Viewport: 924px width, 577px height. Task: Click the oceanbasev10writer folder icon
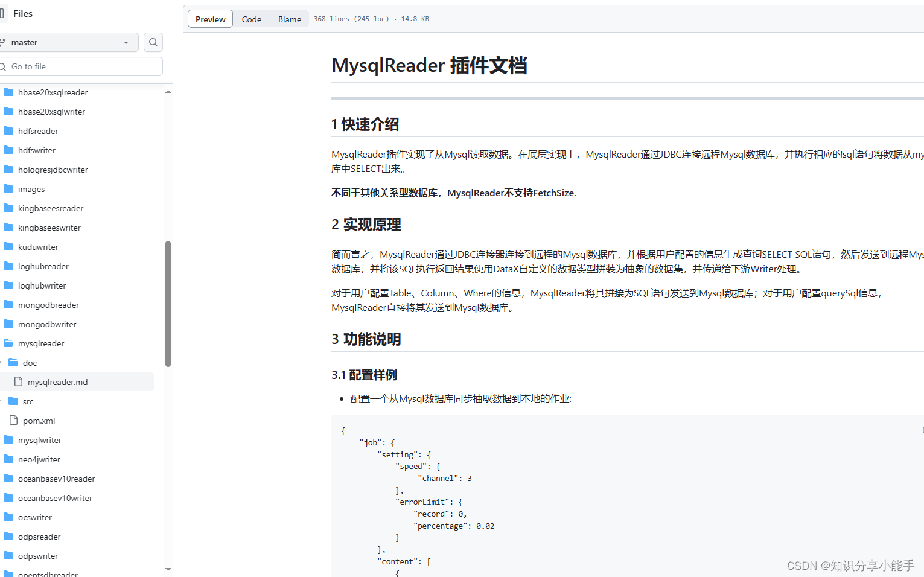click(x=8, y=498)
